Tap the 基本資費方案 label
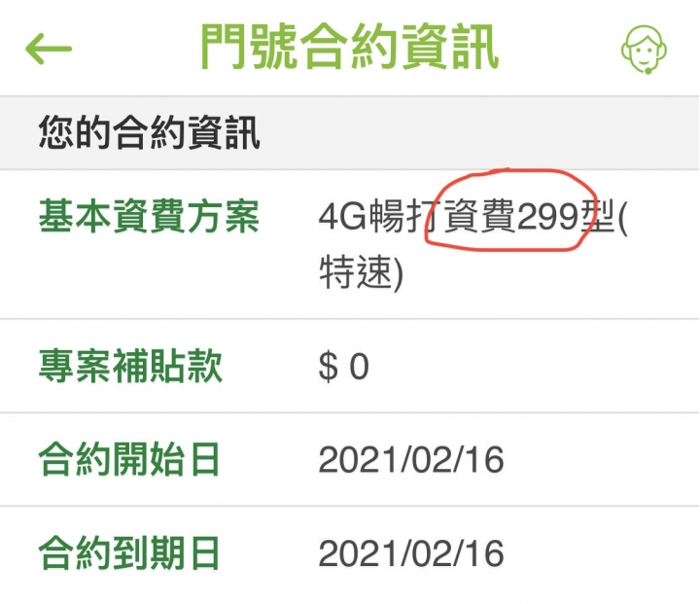 (149, 217)
